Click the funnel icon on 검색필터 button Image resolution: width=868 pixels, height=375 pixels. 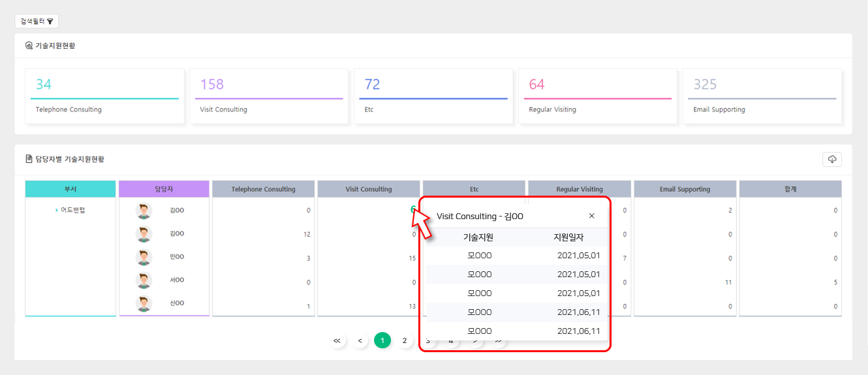50,22
